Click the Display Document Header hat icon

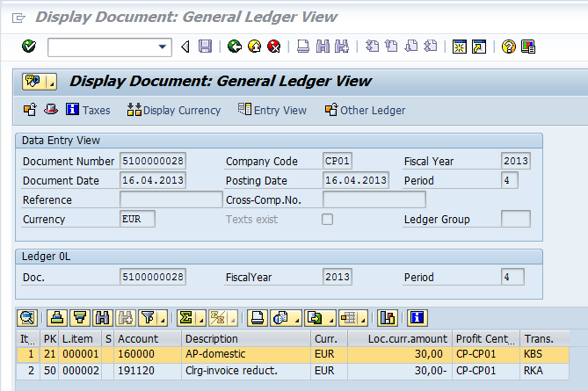51,110
